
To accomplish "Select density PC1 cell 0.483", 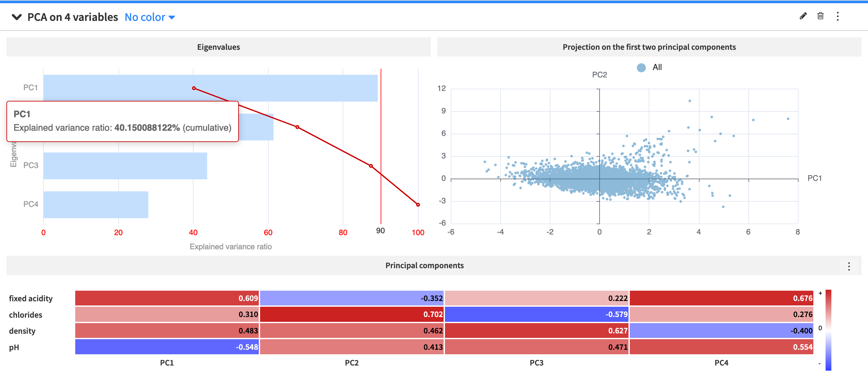I will tap(167, 331).
